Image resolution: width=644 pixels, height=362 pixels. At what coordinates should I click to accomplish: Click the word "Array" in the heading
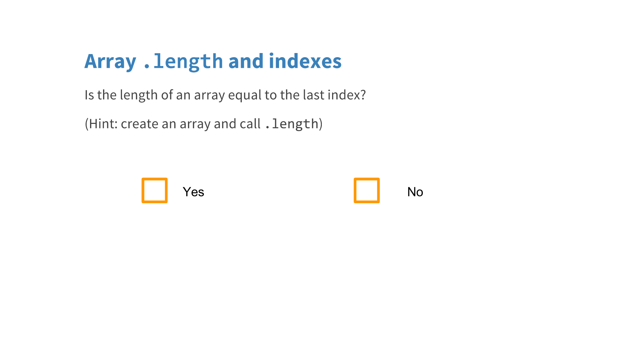[x=110, y=62]
